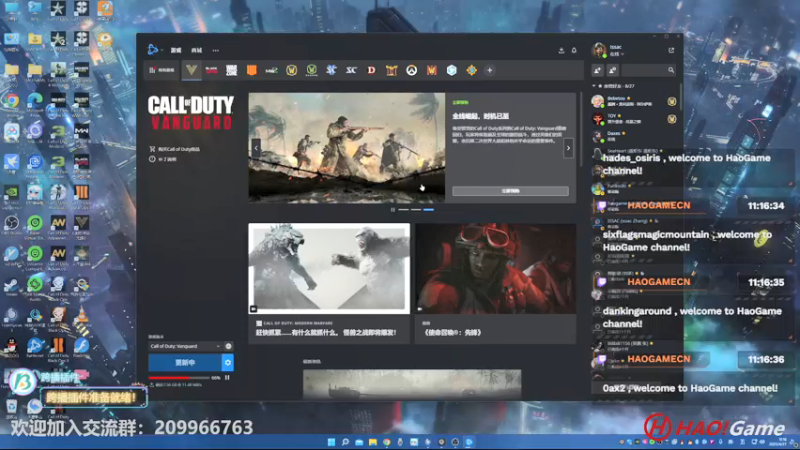Select the orange Black Ops 4 game icon

(x=252, y=70)
